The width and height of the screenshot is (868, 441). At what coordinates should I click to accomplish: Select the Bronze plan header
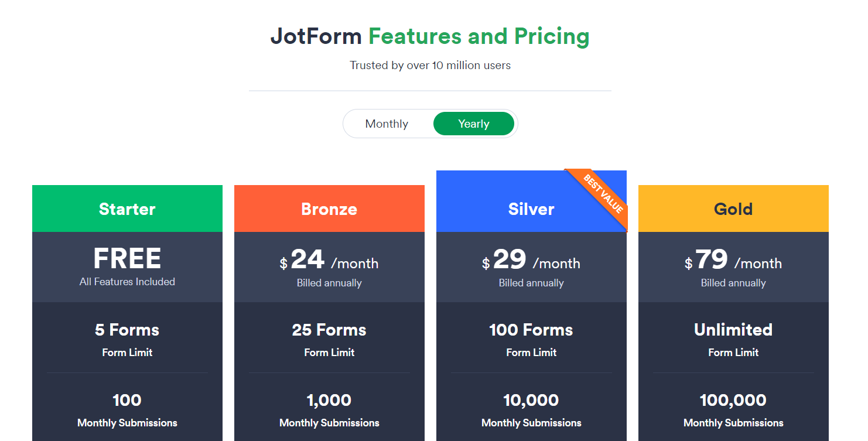pos(329,208)
